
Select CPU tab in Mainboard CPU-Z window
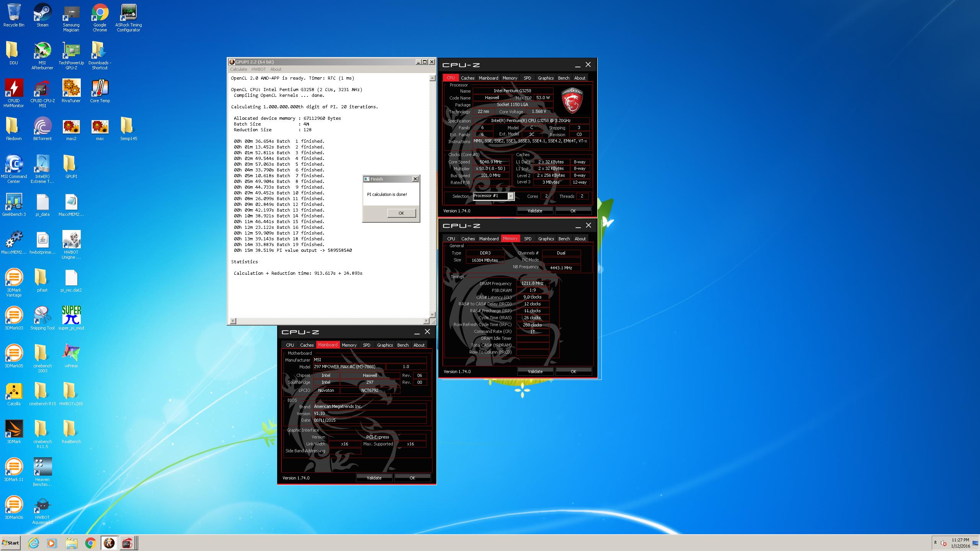point(290,345)
